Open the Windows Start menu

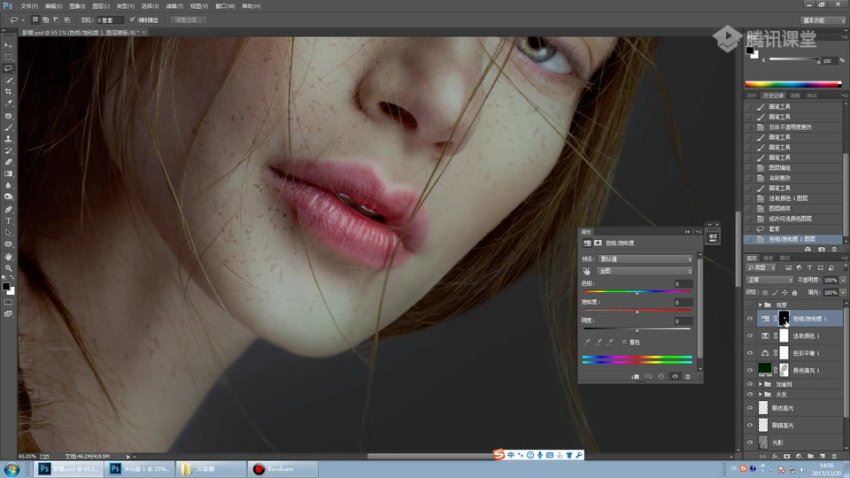(x=11, y=469)
